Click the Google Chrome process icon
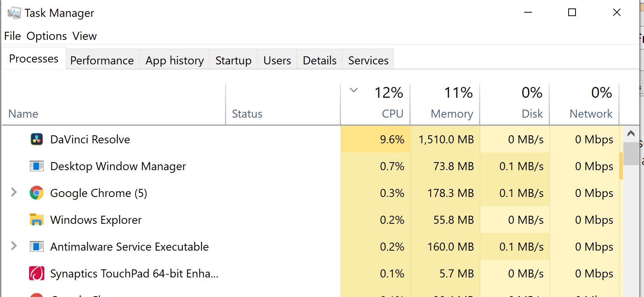 point(37,193)
